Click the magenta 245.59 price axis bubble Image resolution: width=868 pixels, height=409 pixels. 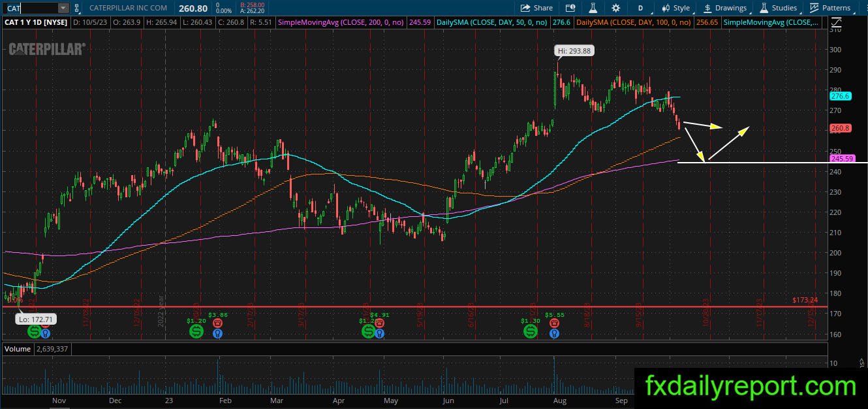pyautogui.click(x=842, y=159)
